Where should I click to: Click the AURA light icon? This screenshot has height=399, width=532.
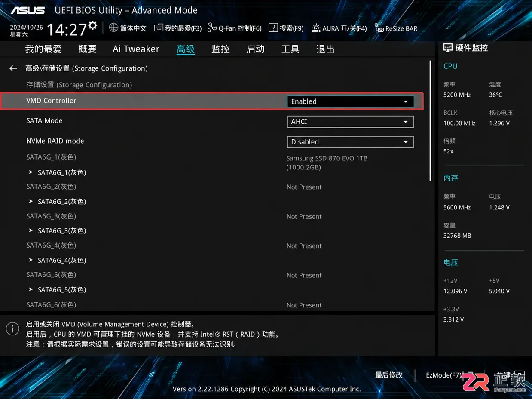point(316,28)
